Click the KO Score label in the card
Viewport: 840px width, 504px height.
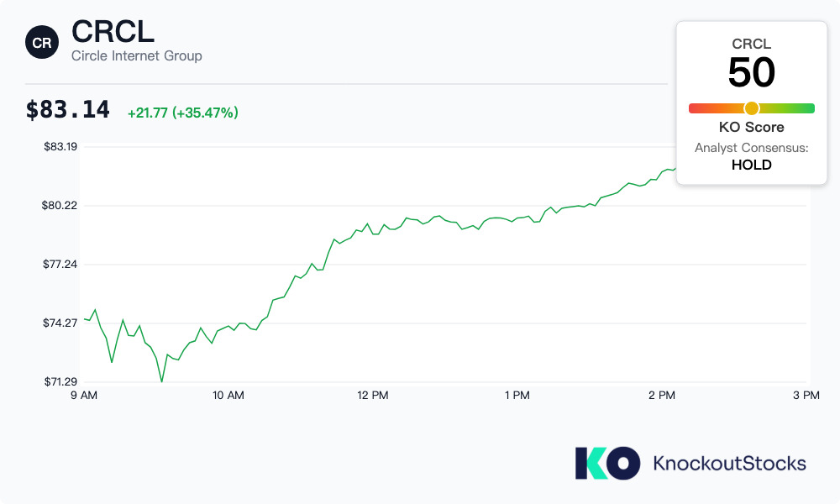pos(751,127)
